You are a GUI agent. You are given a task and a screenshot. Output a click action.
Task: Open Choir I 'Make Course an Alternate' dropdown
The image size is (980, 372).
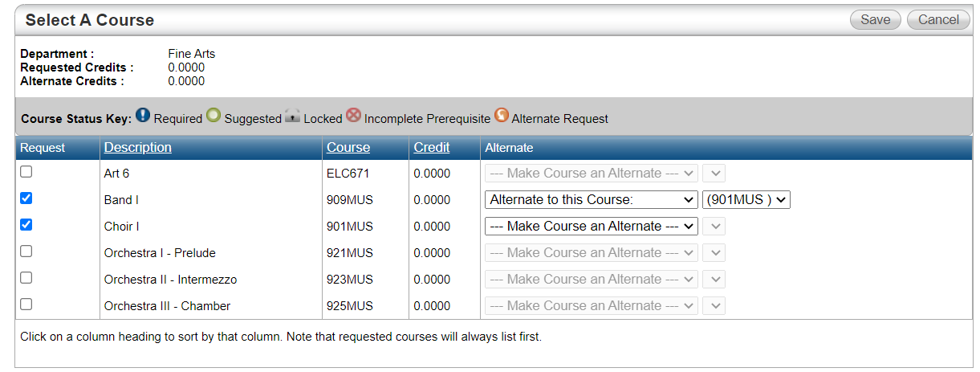point(592,226)
